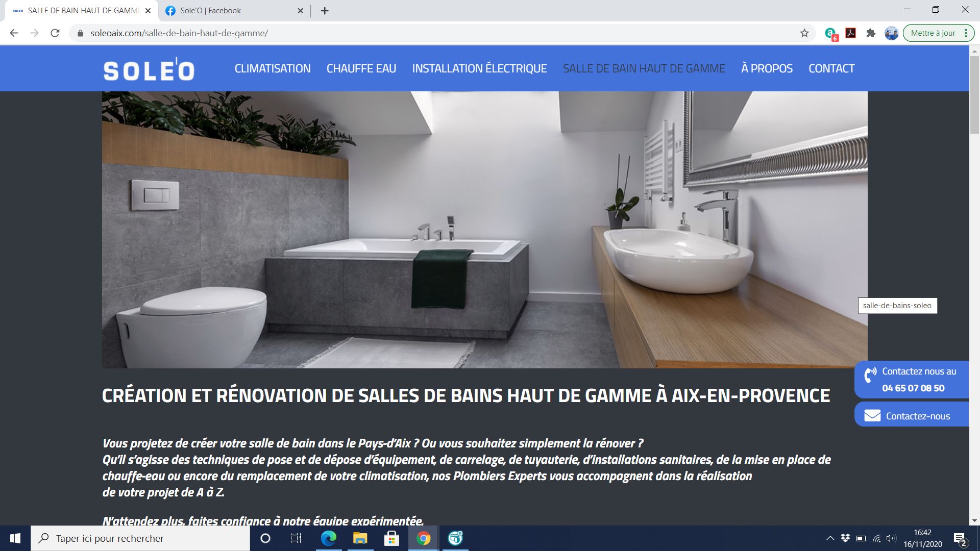Show hidden system tray icons

830,538
